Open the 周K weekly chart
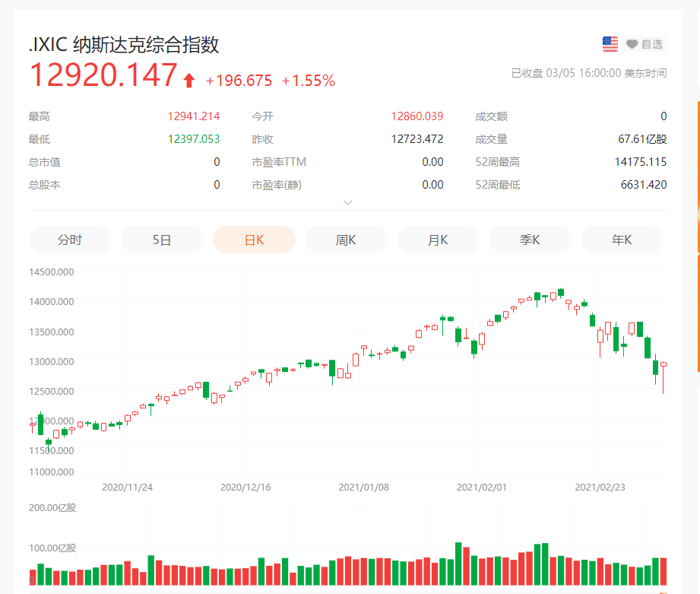 pos(346,240)
